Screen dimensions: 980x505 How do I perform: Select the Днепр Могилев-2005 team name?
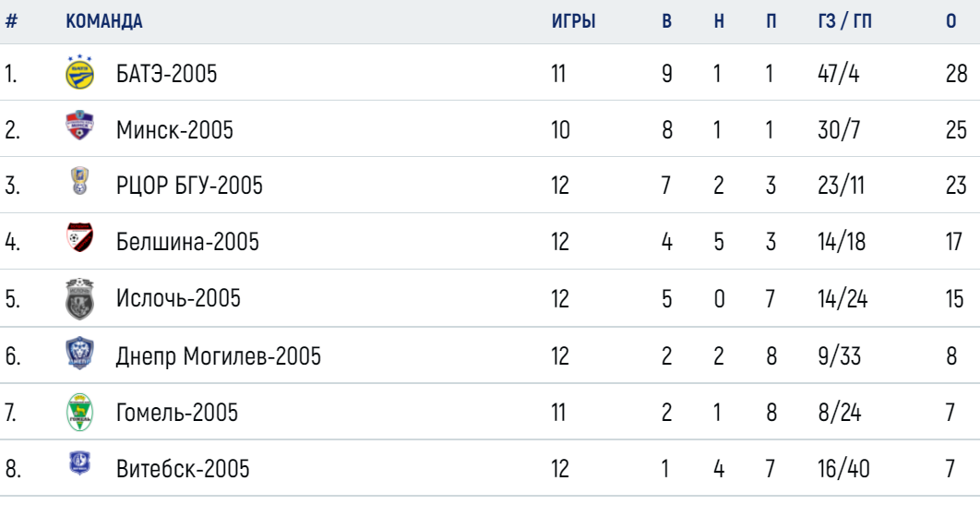pos(218,356)
